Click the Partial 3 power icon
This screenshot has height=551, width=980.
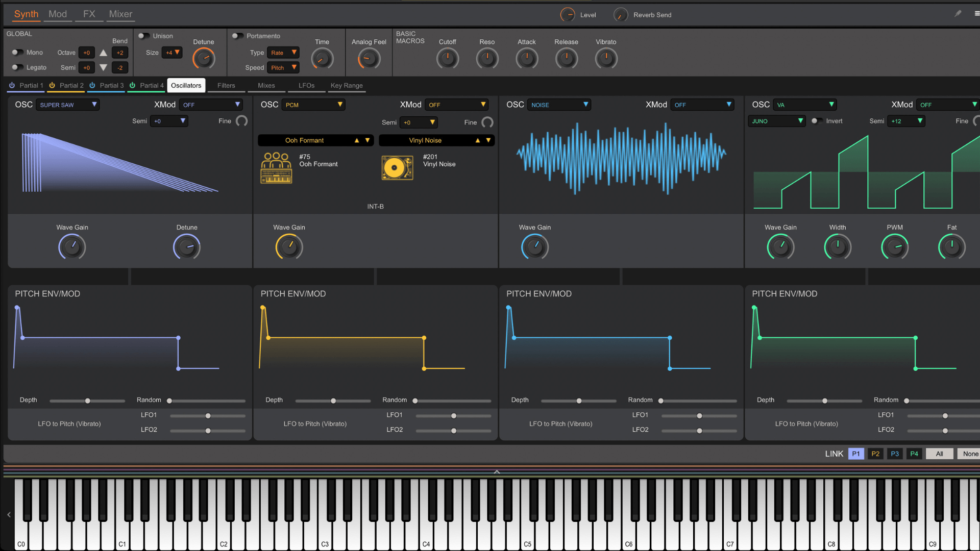point(92,86)
